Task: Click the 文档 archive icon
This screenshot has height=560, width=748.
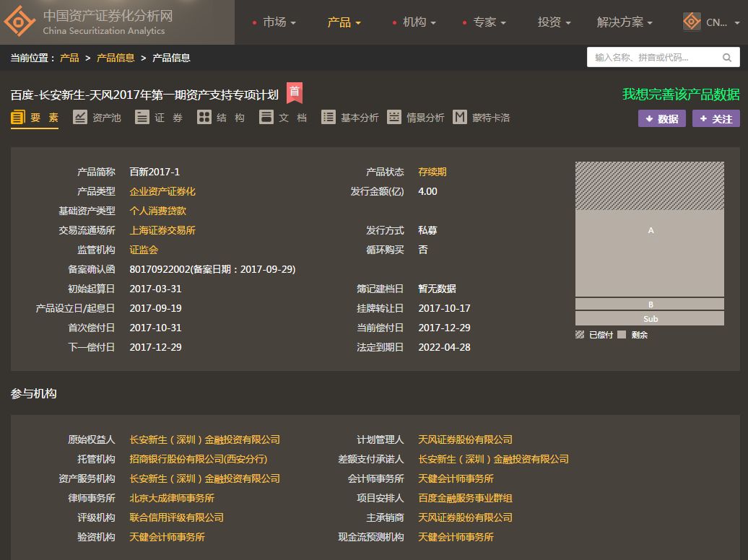Action: coord(266,118)
